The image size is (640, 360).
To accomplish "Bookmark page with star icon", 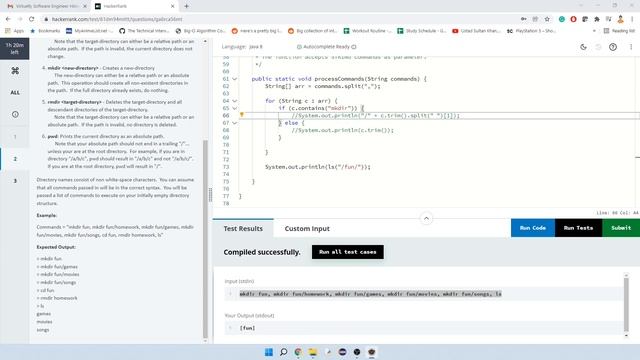I will [x=547, y=19].
